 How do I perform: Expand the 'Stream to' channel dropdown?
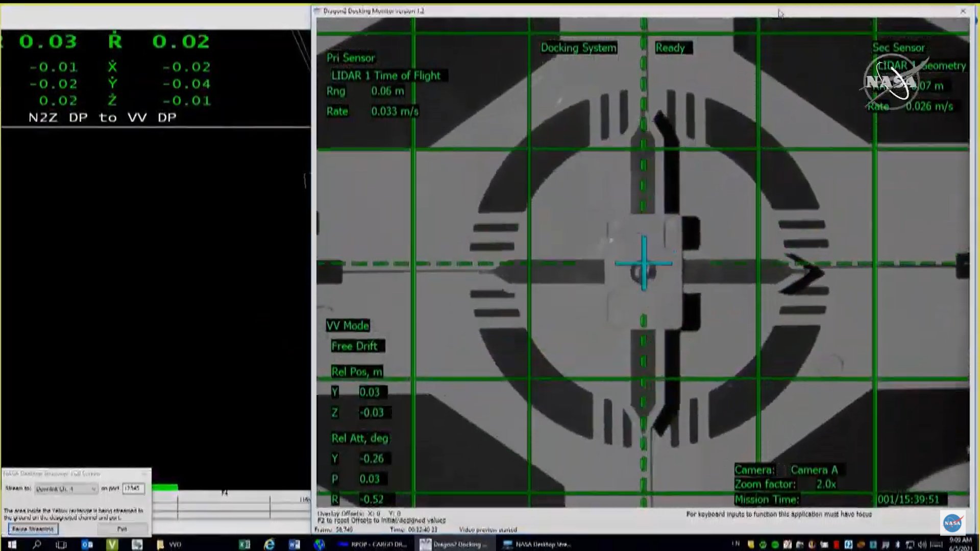coord(65,489)
